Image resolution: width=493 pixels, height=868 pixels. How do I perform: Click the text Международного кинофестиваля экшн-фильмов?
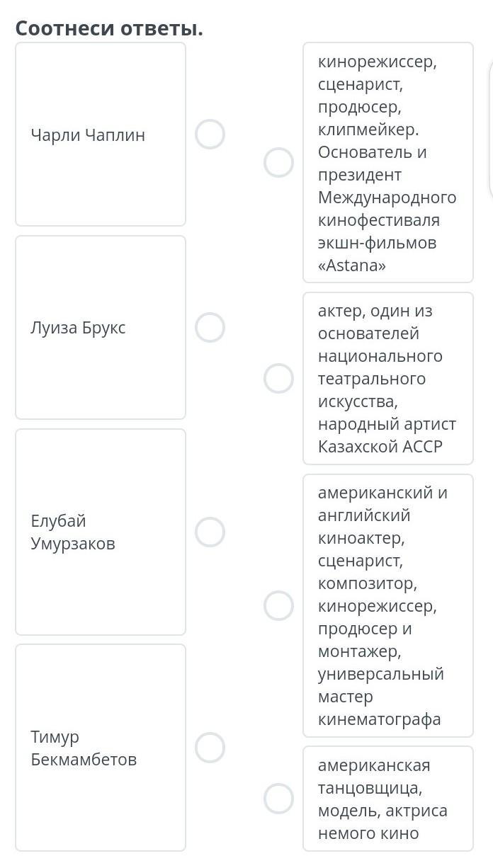coord(387,219)
